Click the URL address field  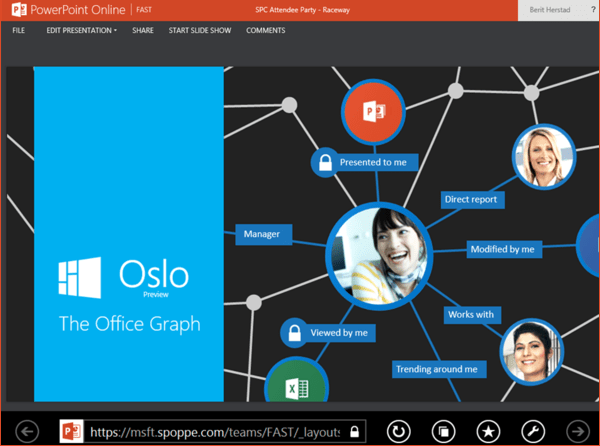[x=215, y=431]
